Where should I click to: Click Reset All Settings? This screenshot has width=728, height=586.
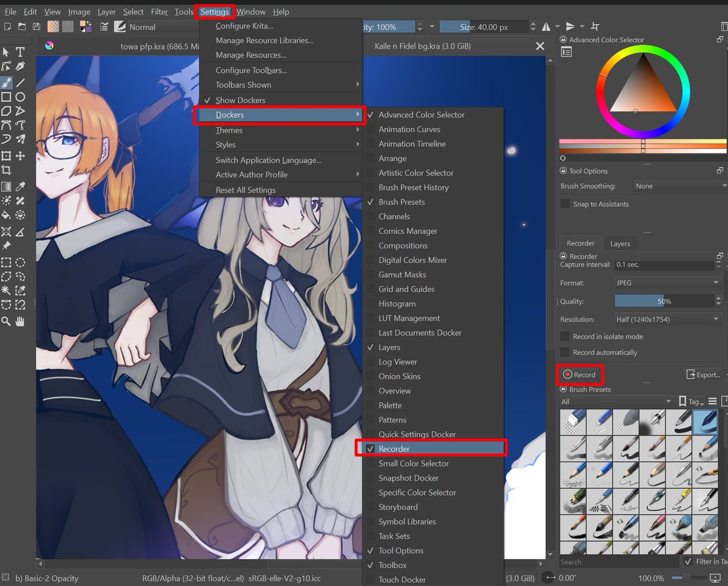(x=281, y=190)
